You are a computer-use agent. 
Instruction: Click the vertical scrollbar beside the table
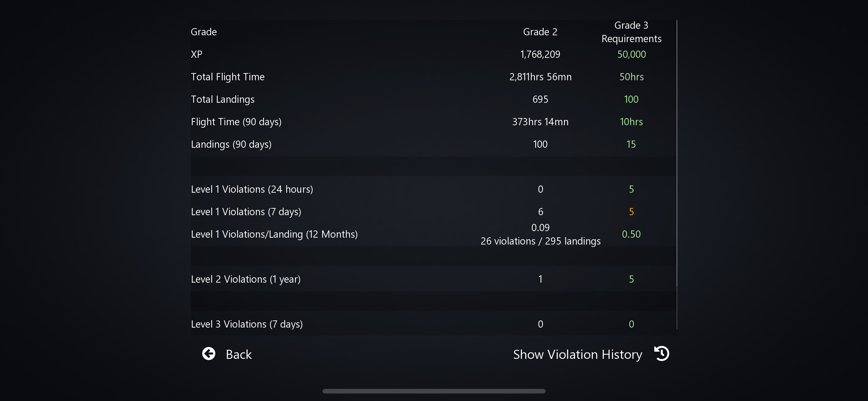click(x=676, y=174)
